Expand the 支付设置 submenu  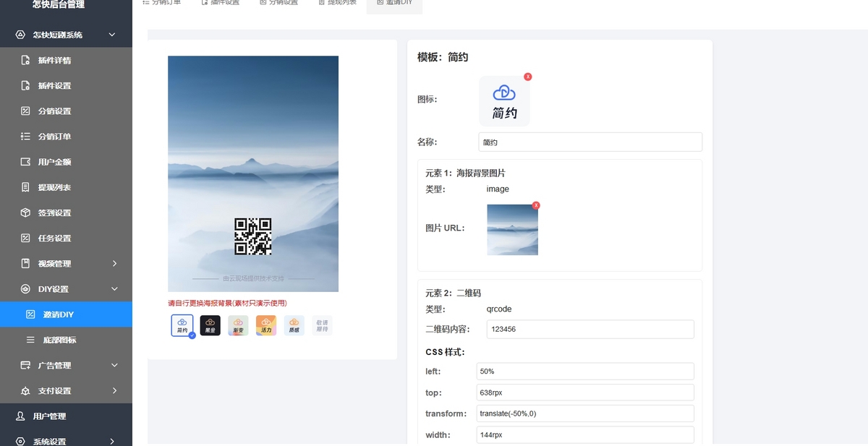point(114,391)
